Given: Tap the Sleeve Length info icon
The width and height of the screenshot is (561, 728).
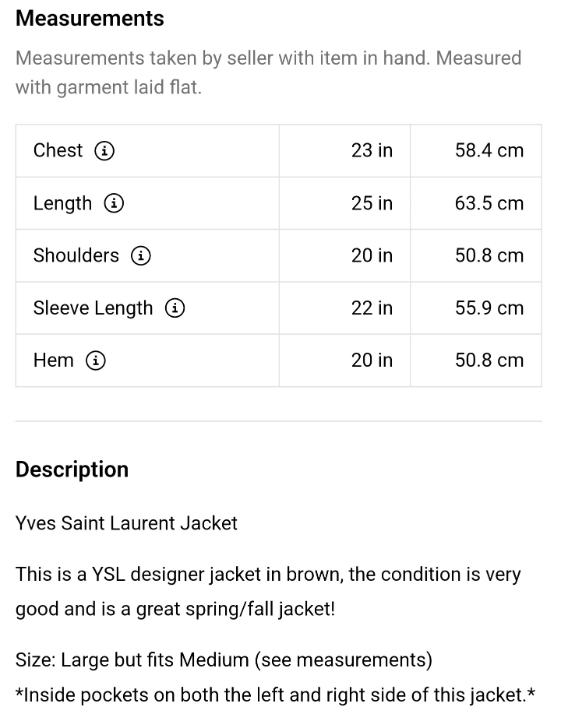Looking at the screenshot, I should pyautogui.click(x=175, y=308).
